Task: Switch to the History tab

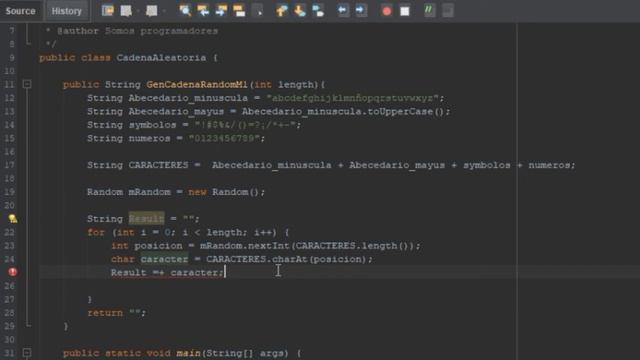Action: 66,11
